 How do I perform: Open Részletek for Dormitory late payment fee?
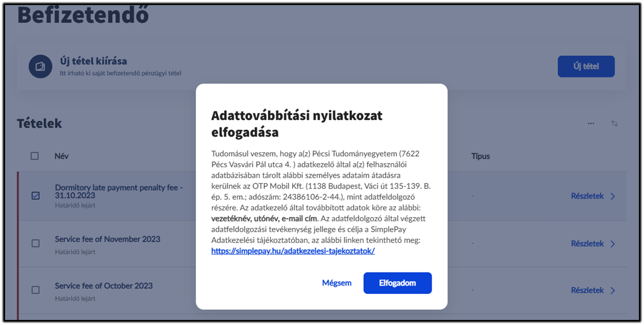(x=587, y=196)
